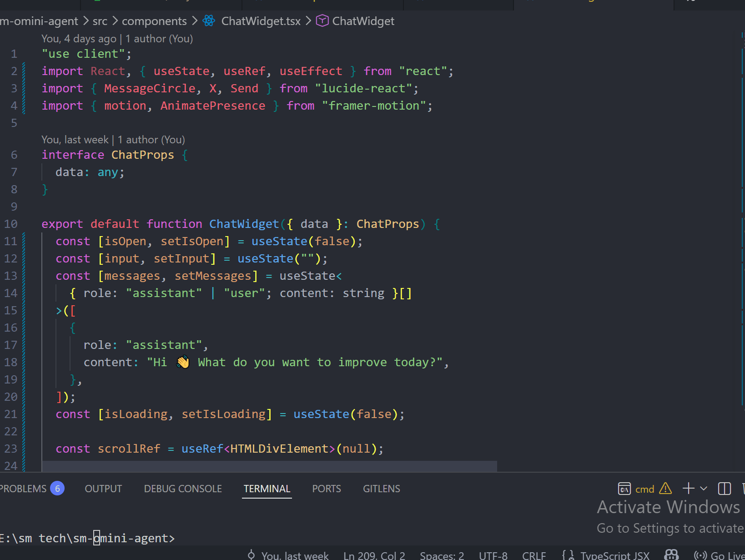Click line number 6 in gutter

tap(14, 155)
